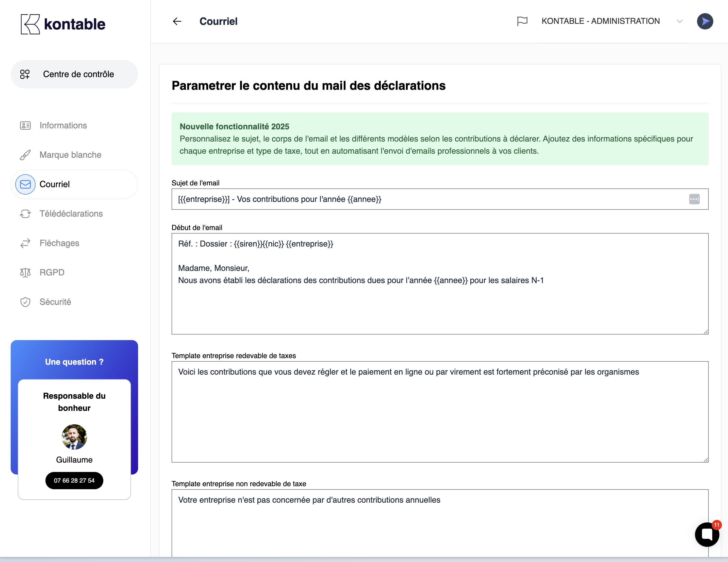This screenshot has height=562, width=728.
Task: Click the ellipsis icon in subject field
Action: pyautogui.click(x=694, y=199)
